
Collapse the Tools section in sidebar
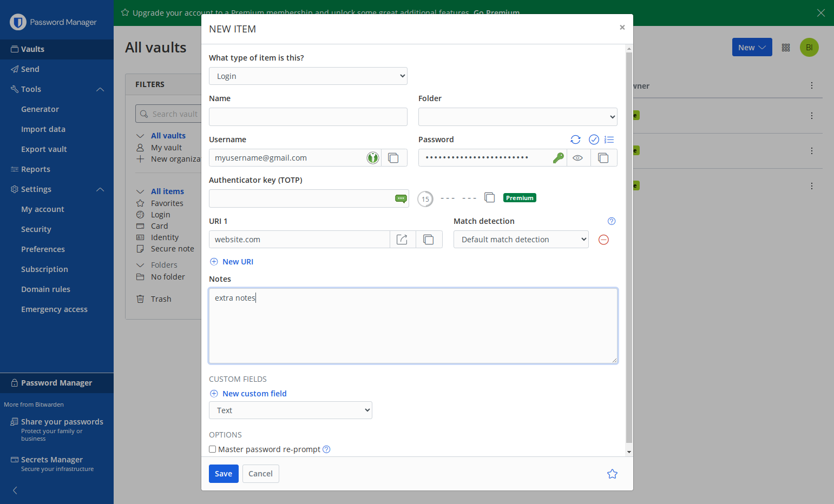tap(100, 89)
